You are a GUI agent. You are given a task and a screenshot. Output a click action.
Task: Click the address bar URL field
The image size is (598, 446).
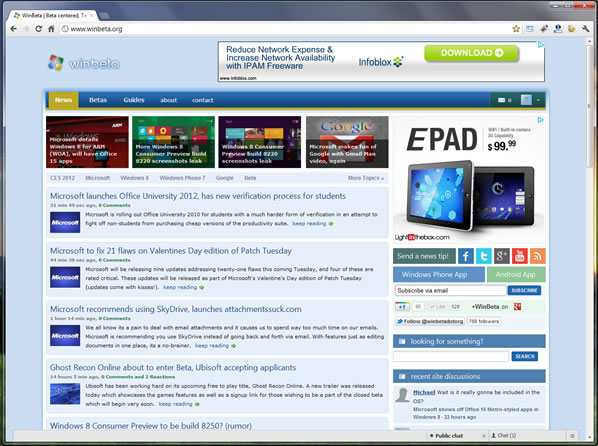coord(286,29)
